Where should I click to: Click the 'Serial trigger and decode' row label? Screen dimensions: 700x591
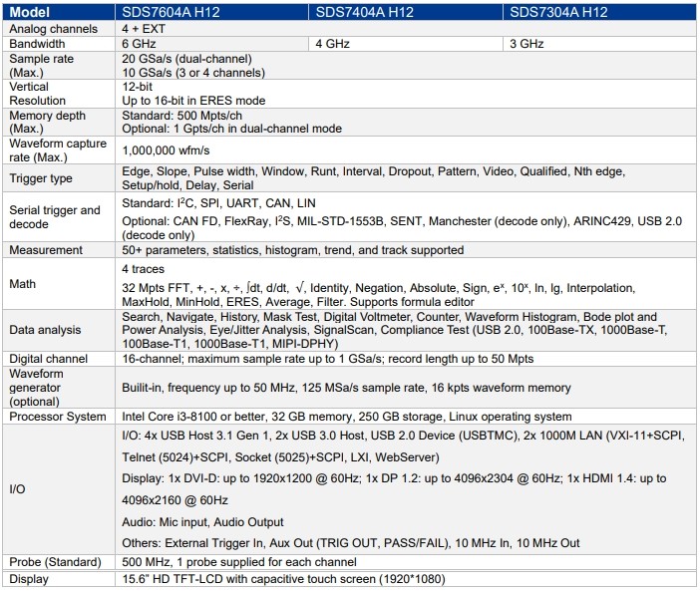55,217
